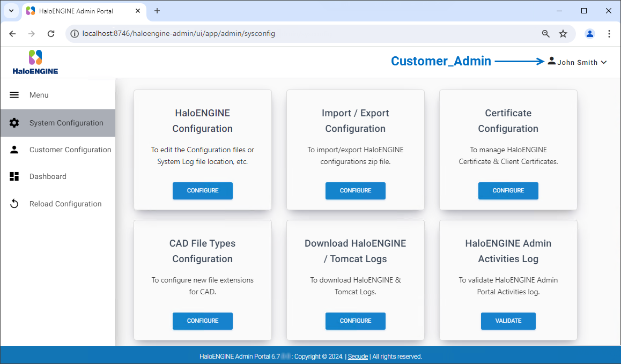Focus the browser address bar URL
Image resolution: width=621 pixels, height=364 pixels.
coord(300,34)
